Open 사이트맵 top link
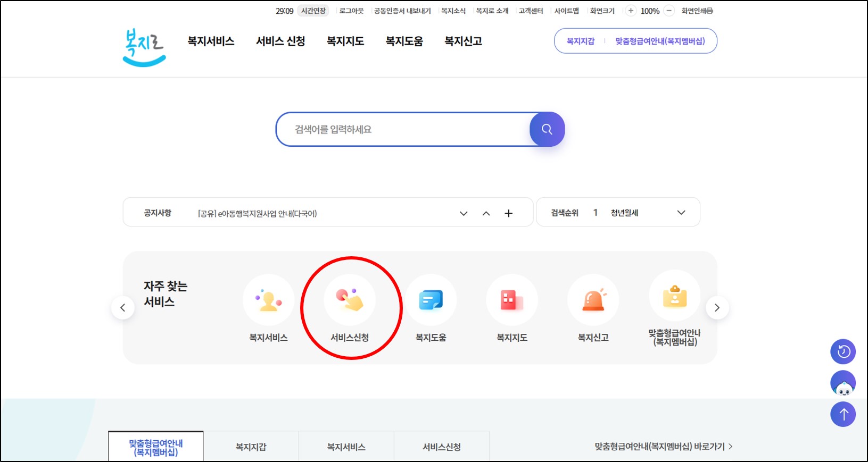868x462 pixels. coord(567,11)
